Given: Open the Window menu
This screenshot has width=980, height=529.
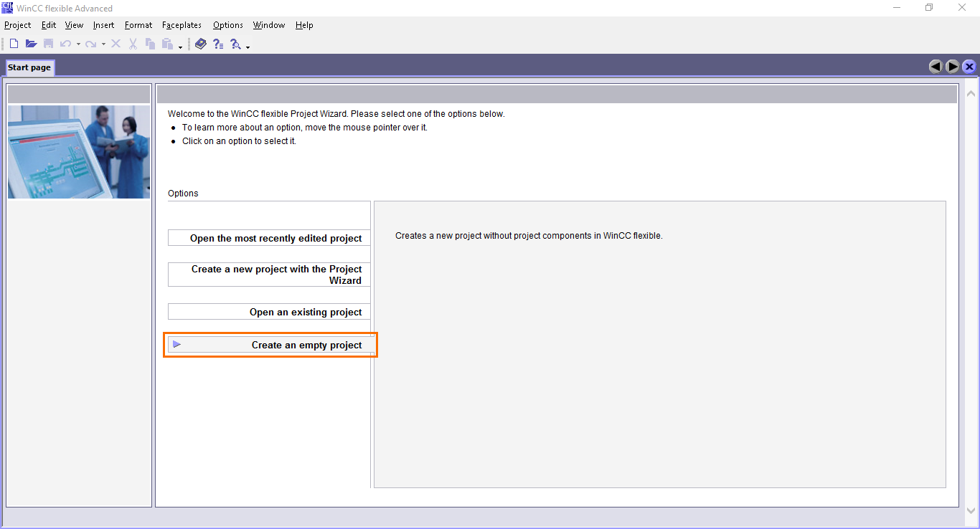Looking at the screenshot, I should tap(269, 25).
